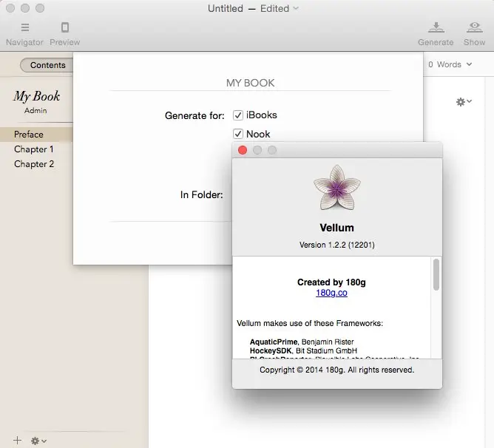Click the Vellum flower app icon
494x448 pixels.
point(337,188)
